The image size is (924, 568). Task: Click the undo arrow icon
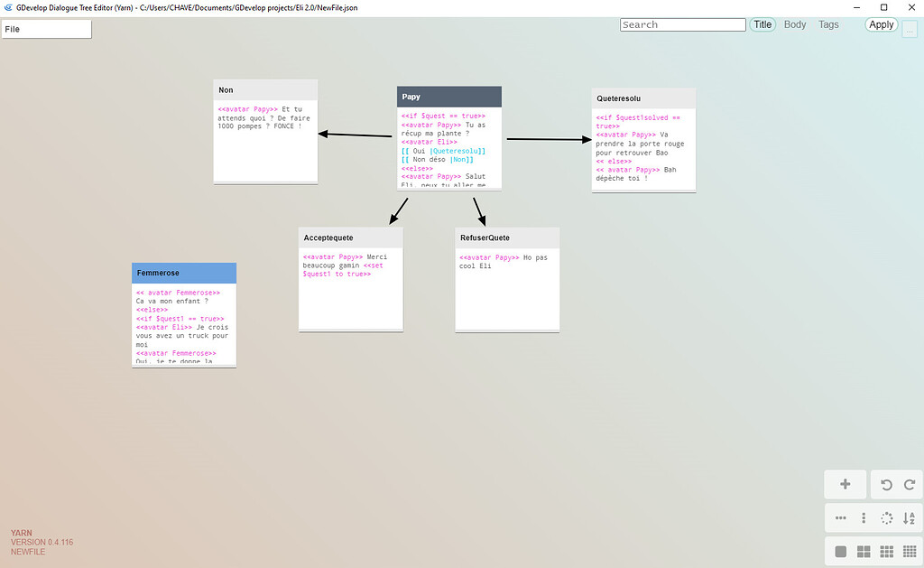(x=886, y=485)
